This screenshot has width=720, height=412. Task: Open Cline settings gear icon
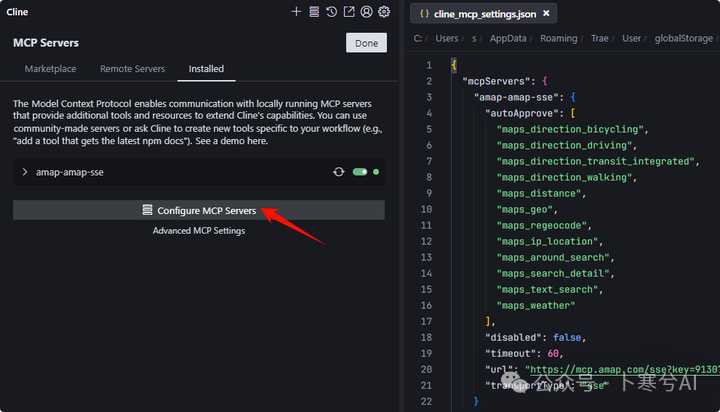point(384,12)
